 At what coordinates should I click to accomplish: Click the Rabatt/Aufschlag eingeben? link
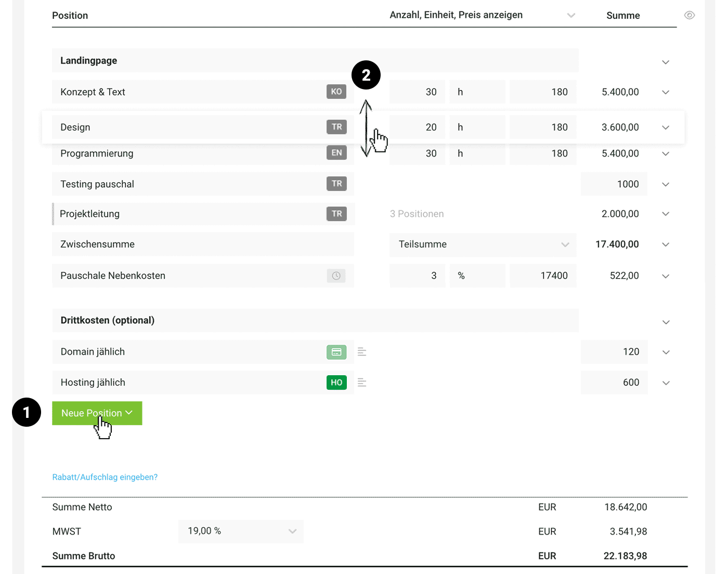[105, 477]
